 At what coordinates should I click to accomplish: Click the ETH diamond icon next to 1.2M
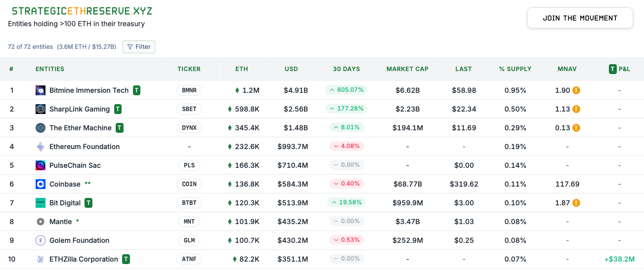(237, 90)
